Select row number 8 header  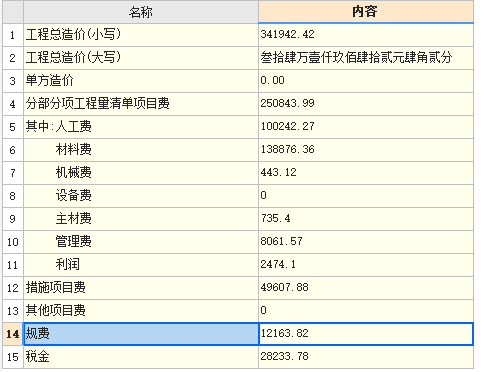[13, 196]
